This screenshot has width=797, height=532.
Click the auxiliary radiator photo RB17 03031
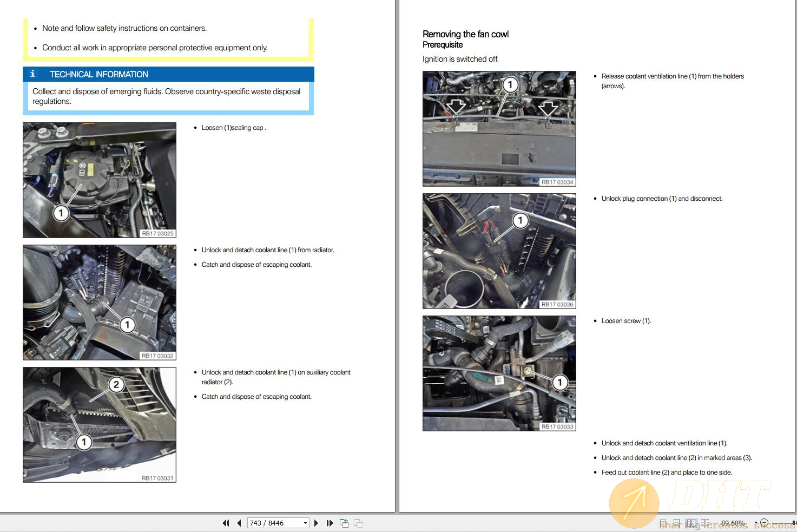click(100, 425)
